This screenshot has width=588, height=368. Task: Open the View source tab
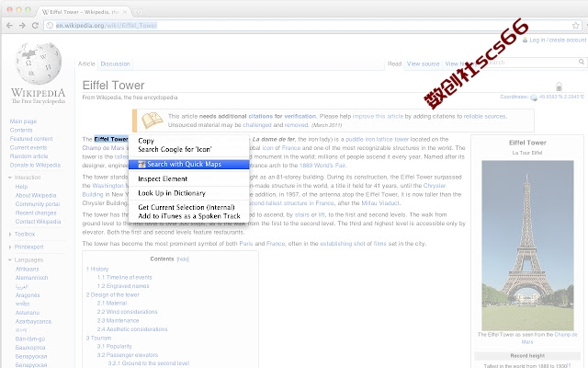(423, 63)
